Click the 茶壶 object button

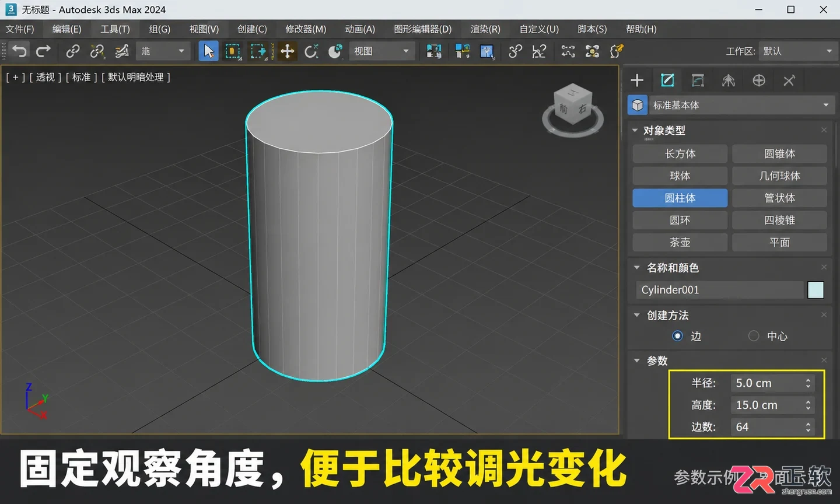coord(680,242)
